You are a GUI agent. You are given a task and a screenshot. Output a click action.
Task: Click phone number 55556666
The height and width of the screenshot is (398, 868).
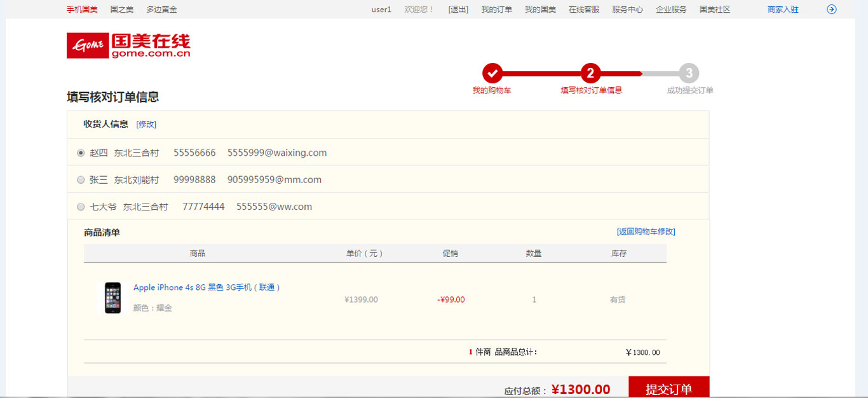pyautogui.click(x=194, y=153)
